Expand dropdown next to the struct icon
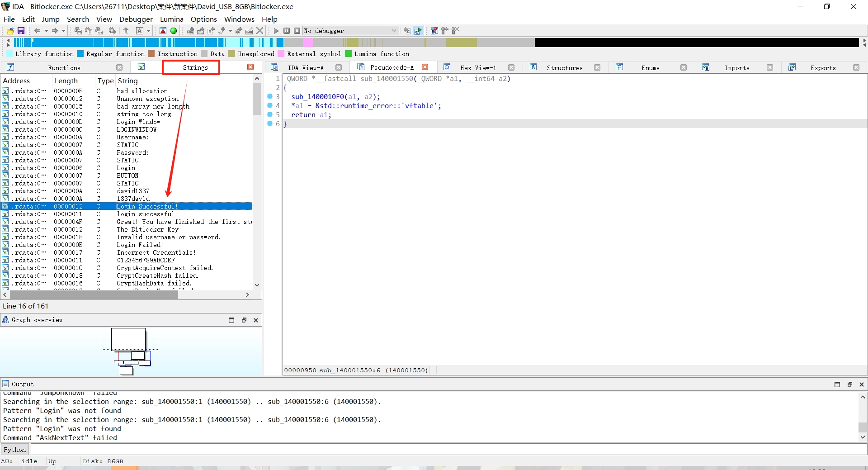868x470 pixels. (230, 31)
